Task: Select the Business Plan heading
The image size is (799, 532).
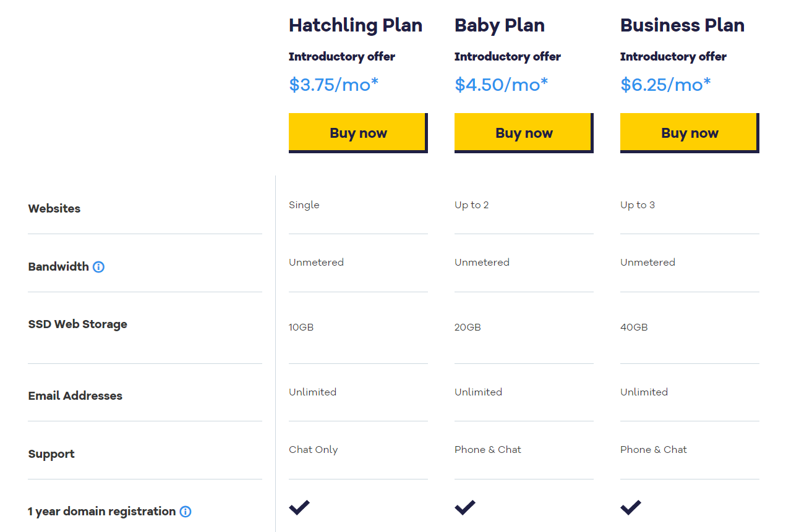Action: (682, 25)
